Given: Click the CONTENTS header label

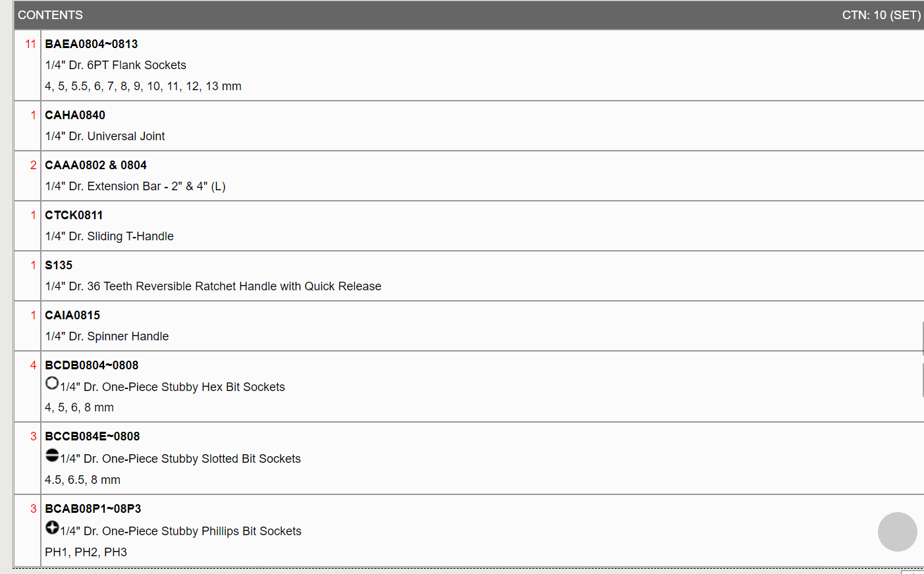Looking at the screenshot, I should (x=50, y=15).
